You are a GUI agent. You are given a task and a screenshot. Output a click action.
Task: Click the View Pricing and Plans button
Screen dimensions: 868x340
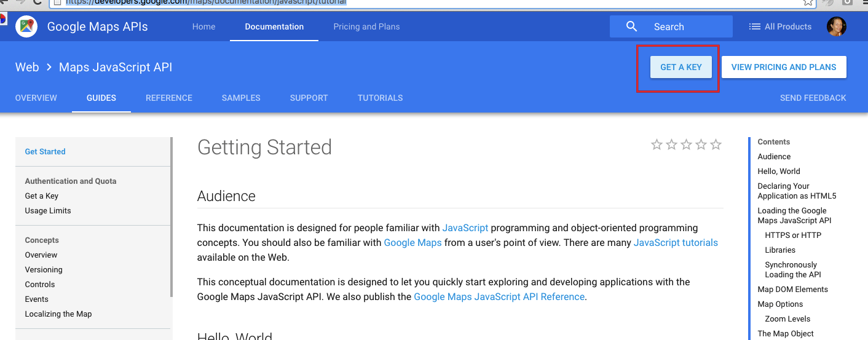[x=784, y=67]
